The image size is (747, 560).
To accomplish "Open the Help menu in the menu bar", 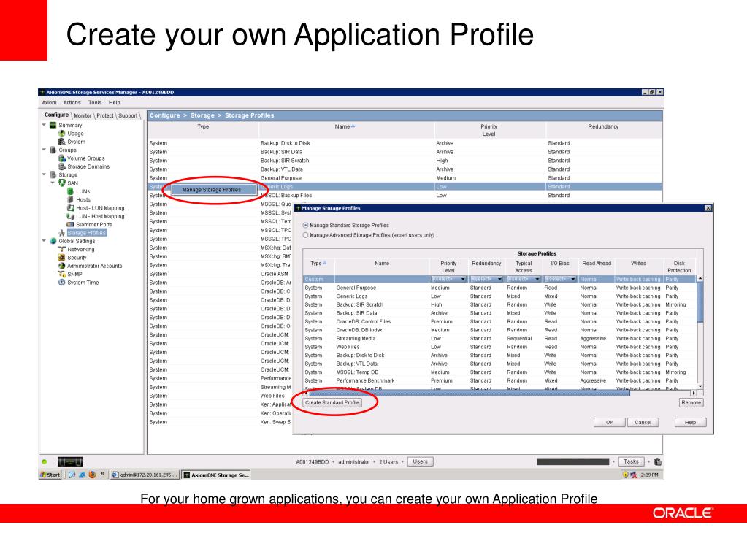I will pyautogui.click(x=115, y=102).
